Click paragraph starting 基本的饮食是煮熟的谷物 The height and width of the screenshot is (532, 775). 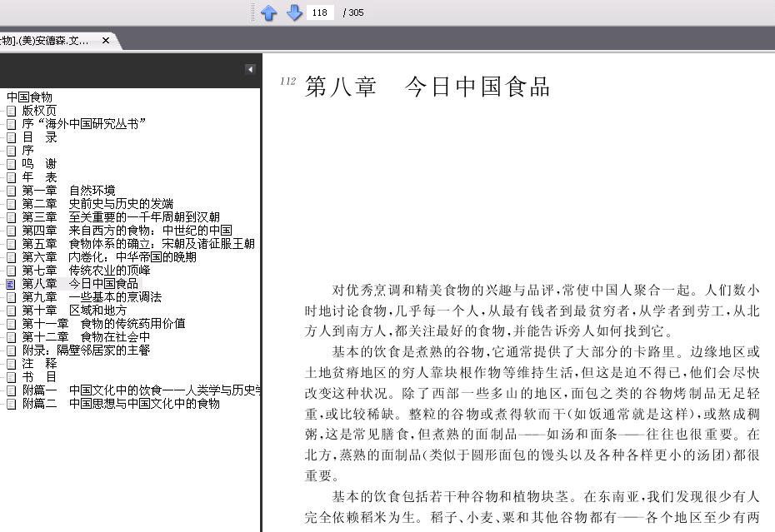click(x=532, y=414)
